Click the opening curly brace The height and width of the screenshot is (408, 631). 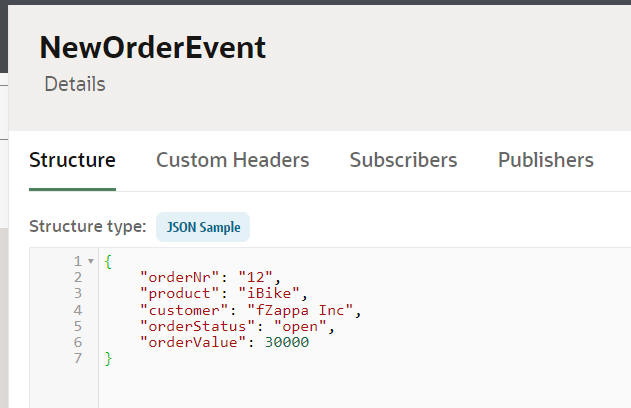(108, 261)
